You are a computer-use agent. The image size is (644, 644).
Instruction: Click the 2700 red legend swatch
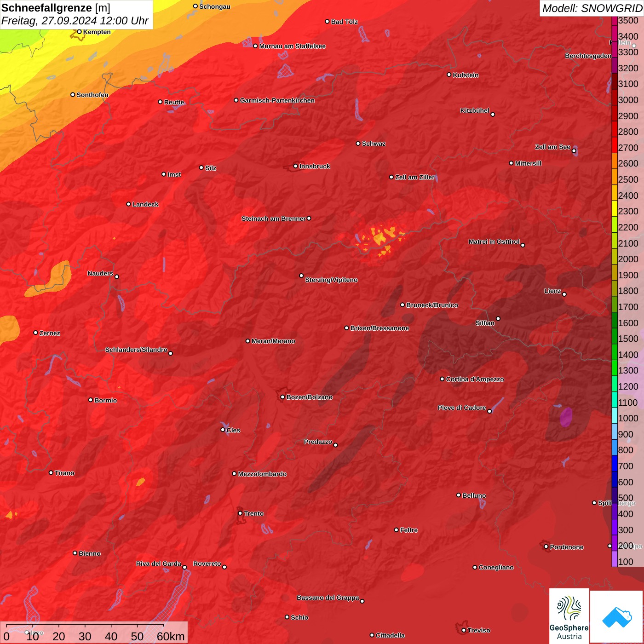click(615, 144)
